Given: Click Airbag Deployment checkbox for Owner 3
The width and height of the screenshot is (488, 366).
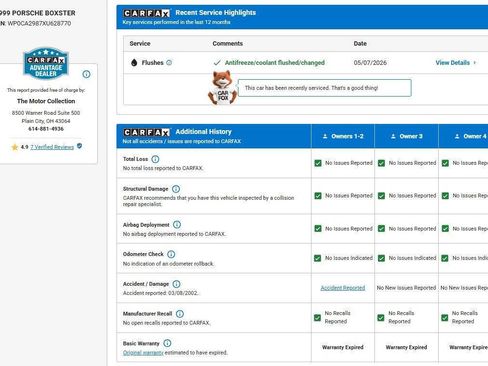Looking at the screenshot, I should click(381, 228).
